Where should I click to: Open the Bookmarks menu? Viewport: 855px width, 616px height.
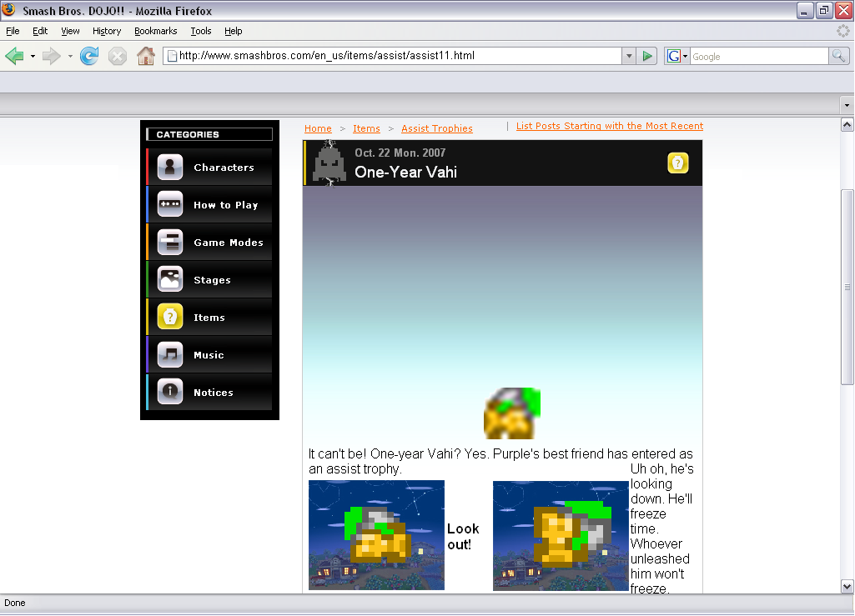pos(155,31)
